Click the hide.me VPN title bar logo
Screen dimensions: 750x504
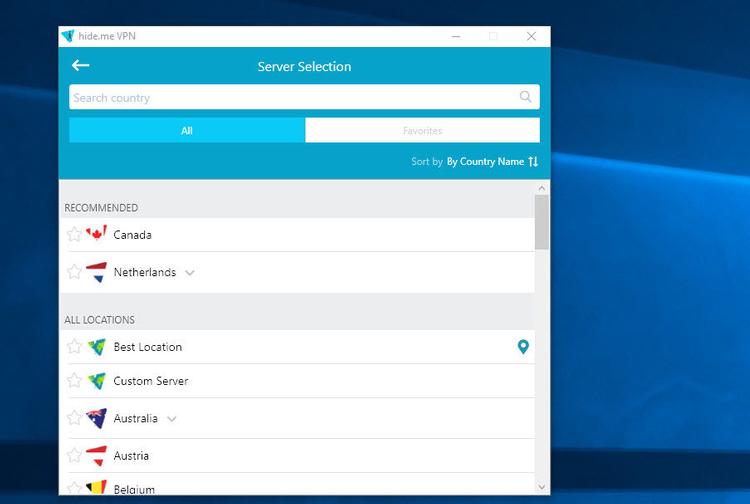coord(68,36)
